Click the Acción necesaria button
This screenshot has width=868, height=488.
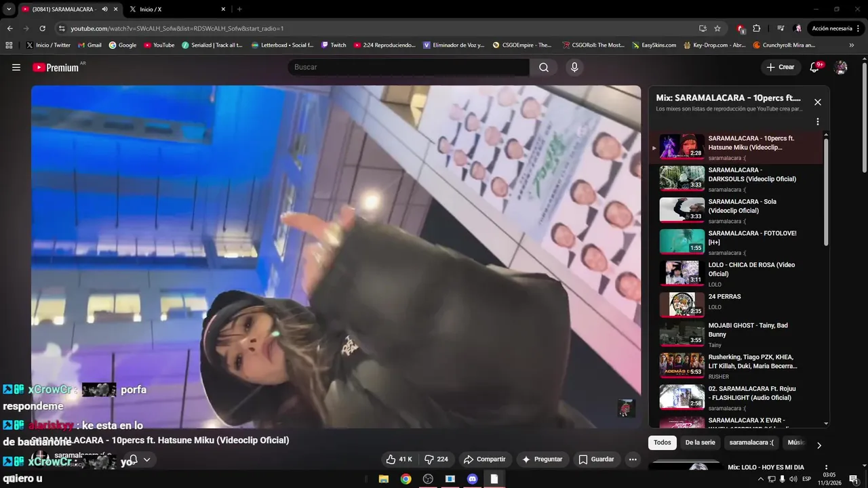click(x=836, y=28)
